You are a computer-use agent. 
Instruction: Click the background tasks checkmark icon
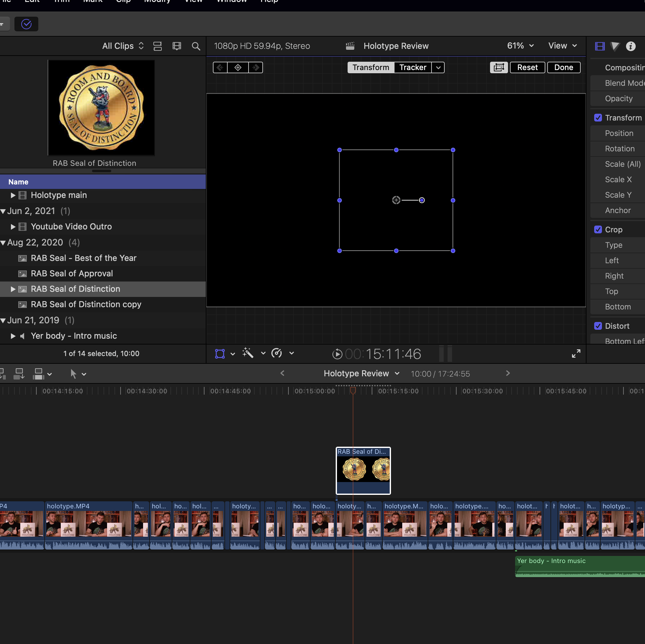click(26, 24)
